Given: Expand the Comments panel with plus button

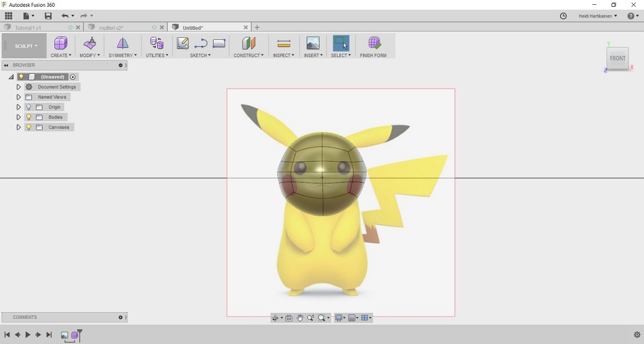Looking at the screenshot, I should point(121,317).
